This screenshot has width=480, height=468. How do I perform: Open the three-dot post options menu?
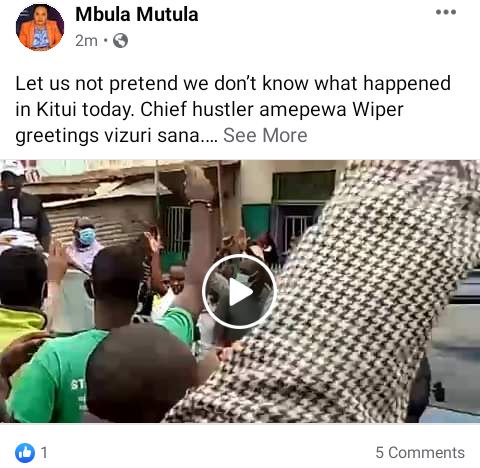click(446, 12)
